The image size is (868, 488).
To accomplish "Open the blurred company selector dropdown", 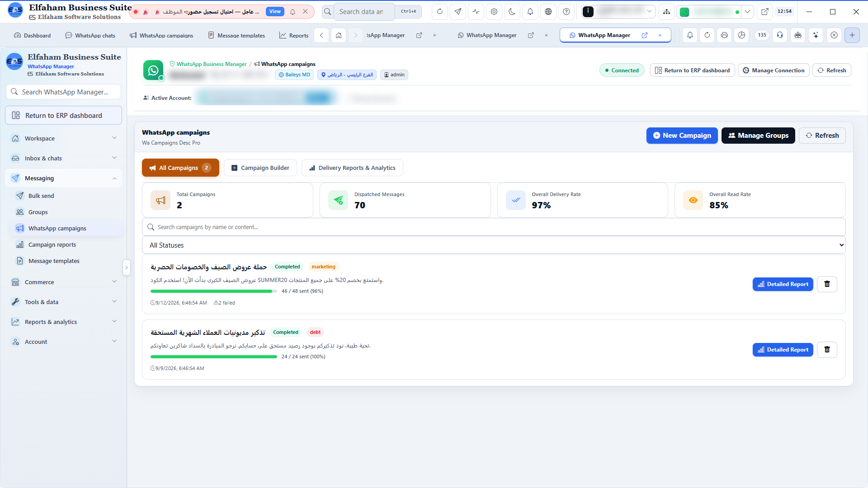I will [618, 12].
